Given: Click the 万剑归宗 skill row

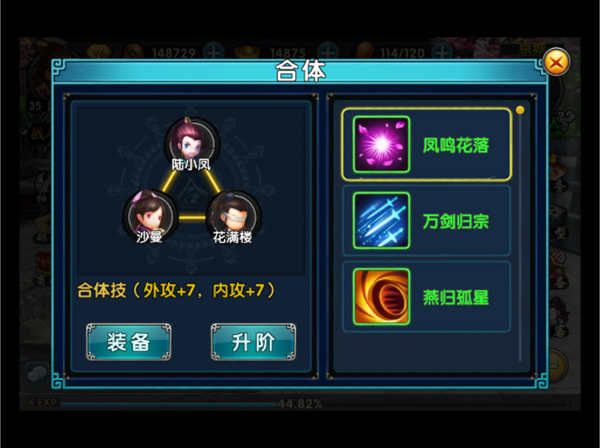Looking at the screenshot, I should pyautogui.click(x=427, y=221).
